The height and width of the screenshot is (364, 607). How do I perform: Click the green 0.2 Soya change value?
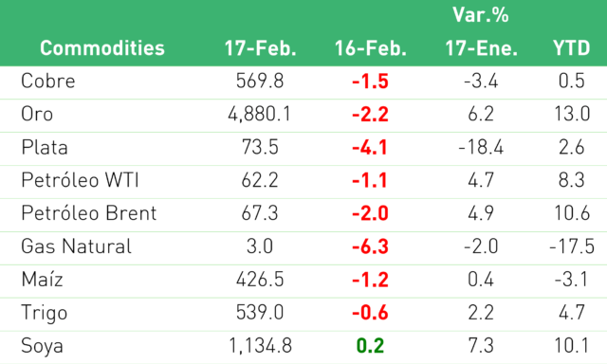370,346
